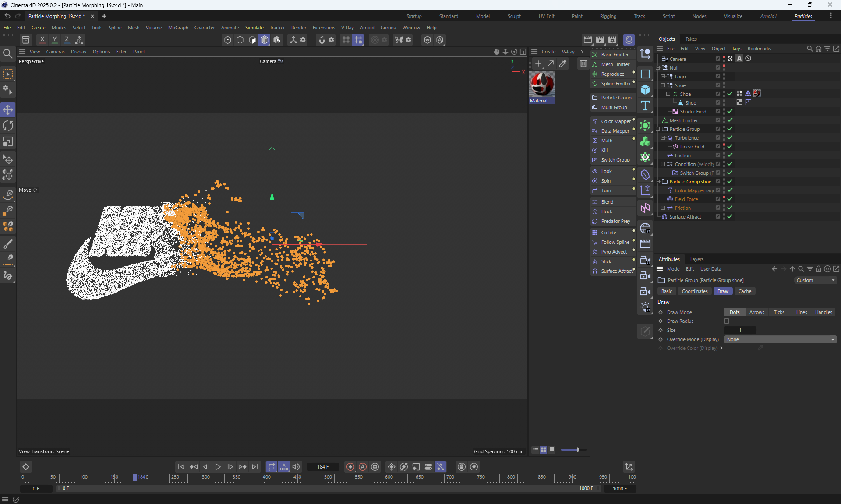The height and width of the screenshot is (504, 841).
Task: Open the Custom attribute mode dropdown
Action: (815, 280)
